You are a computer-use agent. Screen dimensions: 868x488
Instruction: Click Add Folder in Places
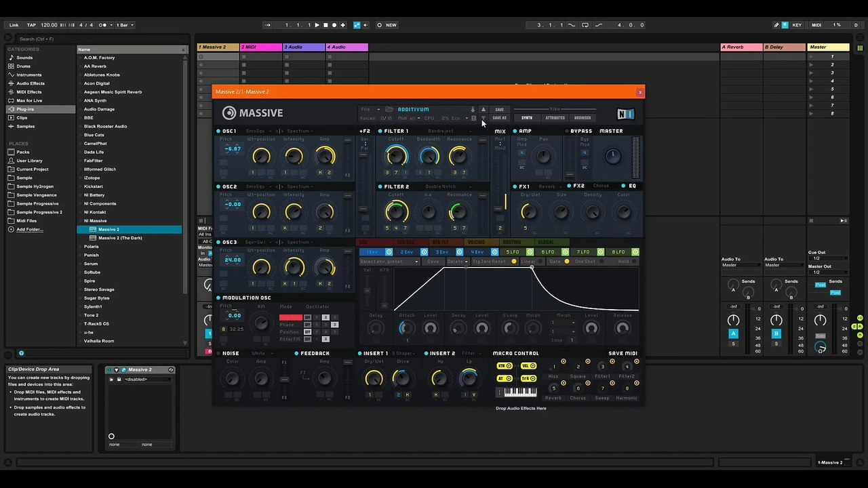tap(29, 230)
